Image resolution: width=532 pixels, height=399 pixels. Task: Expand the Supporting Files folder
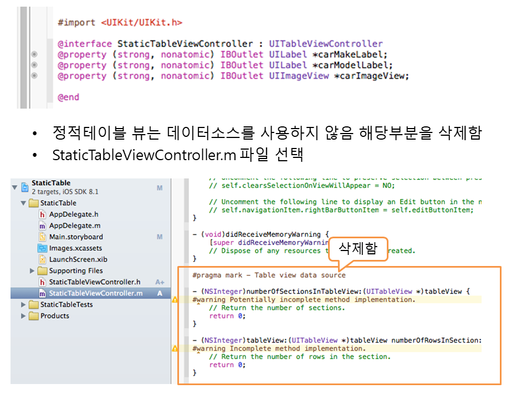click(32, 271)
